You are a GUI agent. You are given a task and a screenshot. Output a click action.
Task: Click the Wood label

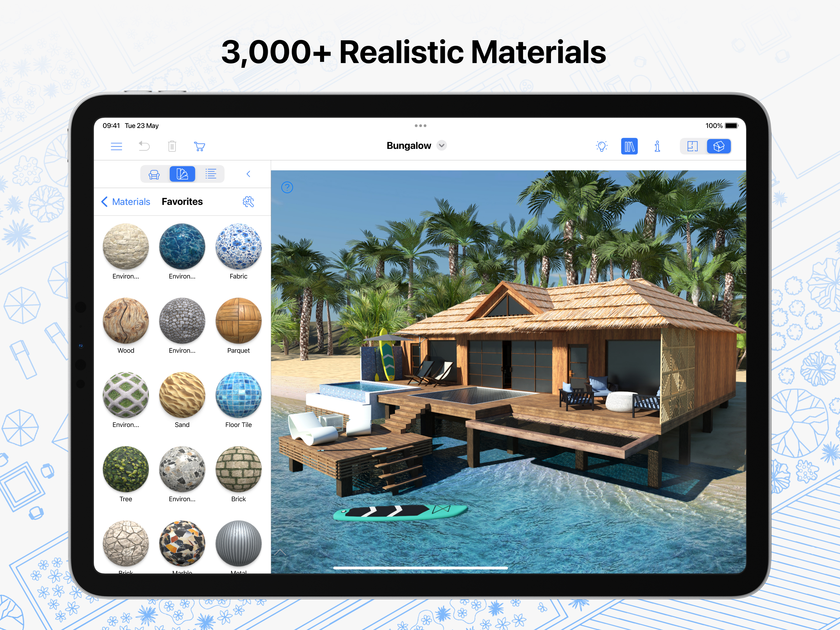click(x=126, y=351)
